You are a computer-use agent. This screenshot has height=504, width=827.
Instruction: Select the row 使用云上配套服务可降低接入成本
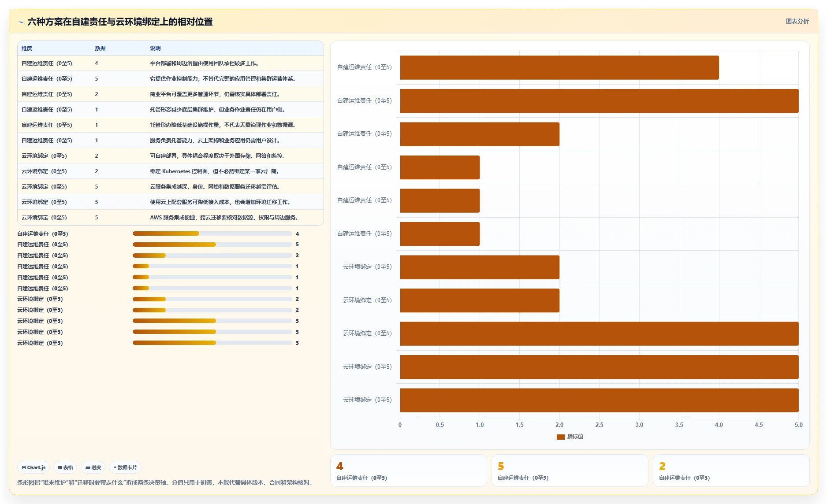click(x=171, y=202)
